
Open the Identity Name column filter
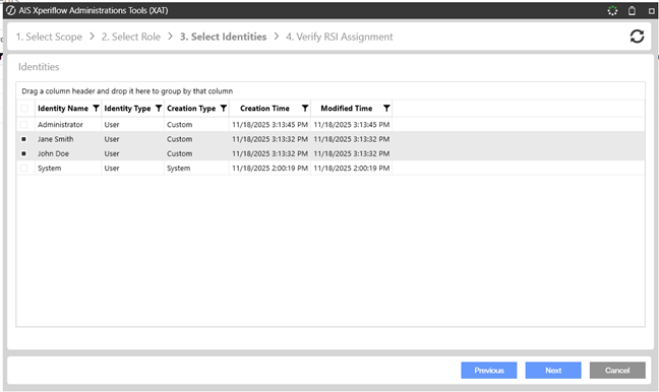point(96,108)
